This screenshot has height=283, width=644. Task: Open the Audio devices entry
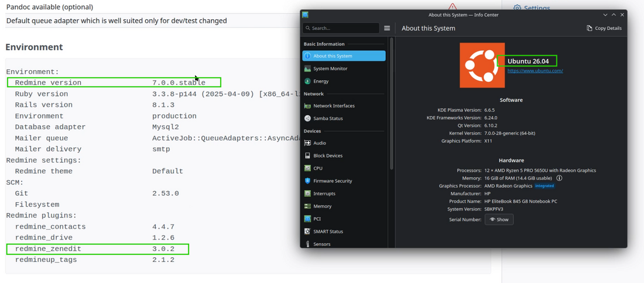coord(344,143)
